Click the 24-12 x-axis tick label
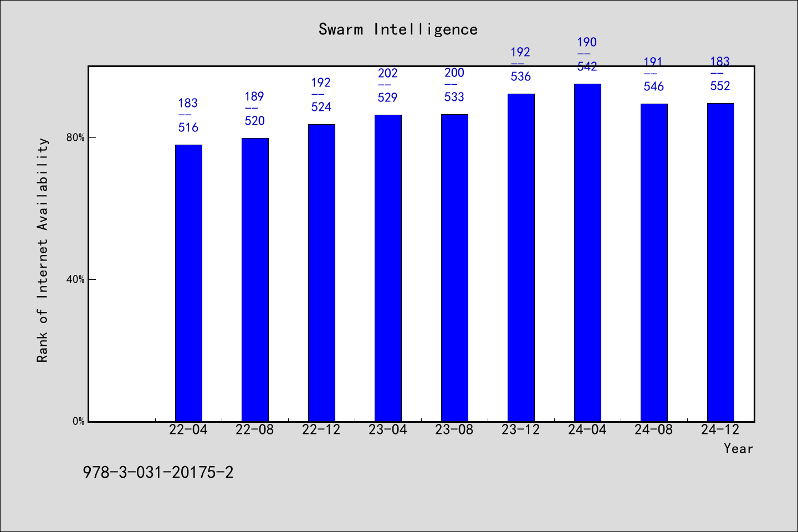Image resolution: width=798 pixels, height=532 pixels. pyautogui.click(x=720, y=429)
